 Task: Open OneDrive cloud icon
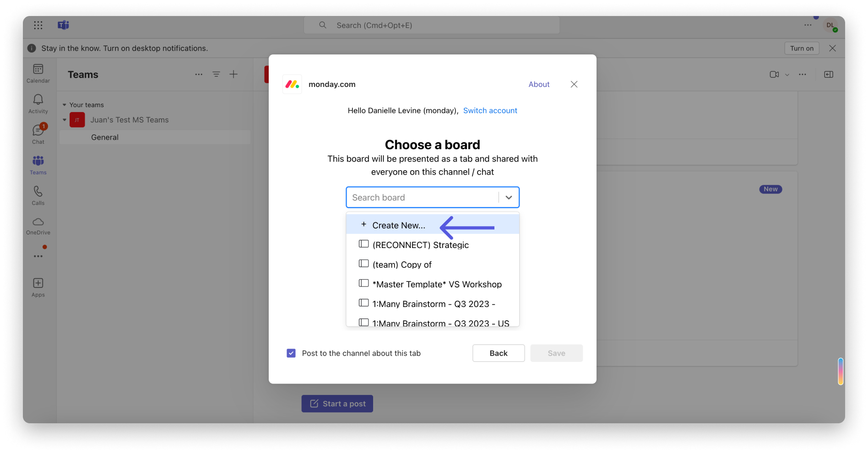coord(38,226)
